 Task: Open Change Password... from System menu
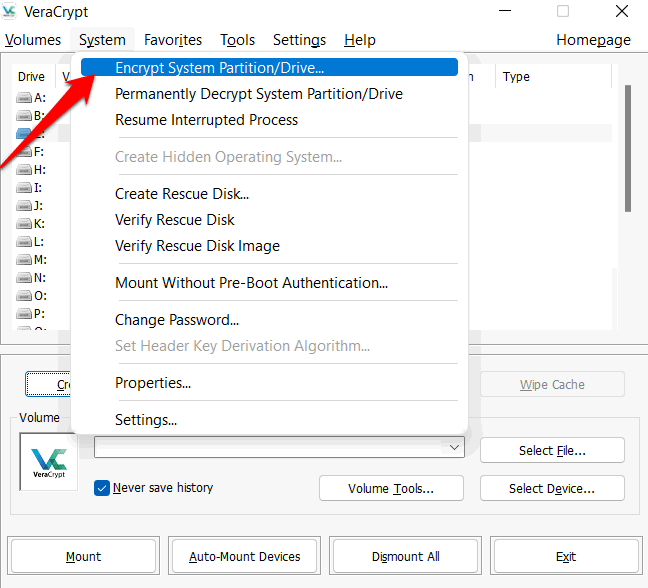(269, 320)
